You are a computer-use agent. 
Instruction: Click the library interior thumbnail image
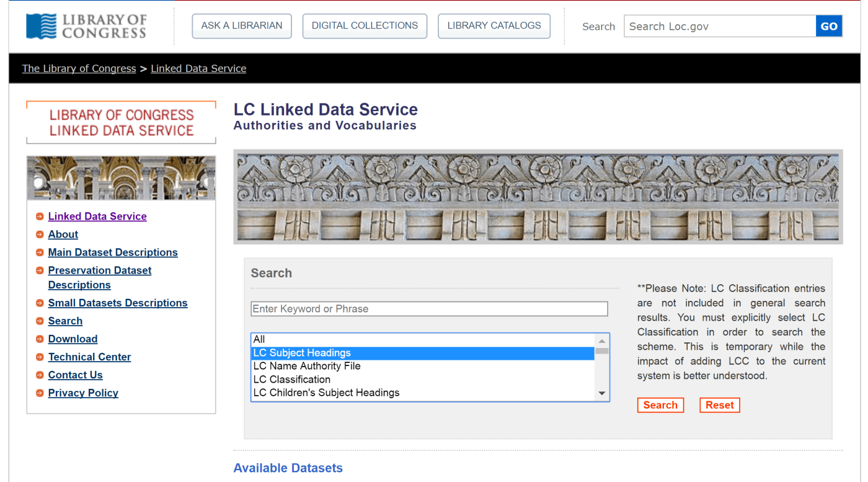pos(122,178)
